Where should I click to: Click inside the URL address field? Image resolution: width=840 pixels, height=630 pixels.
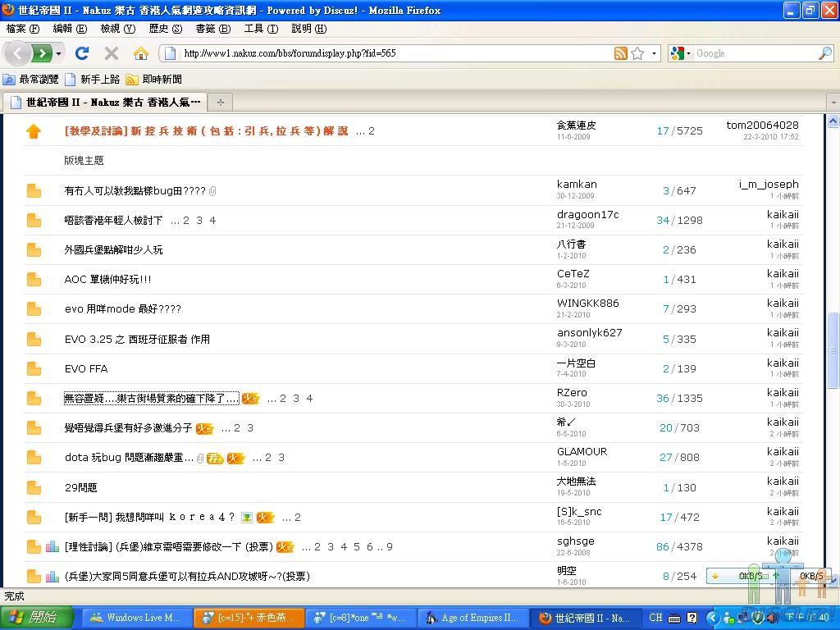pos(394,53)
